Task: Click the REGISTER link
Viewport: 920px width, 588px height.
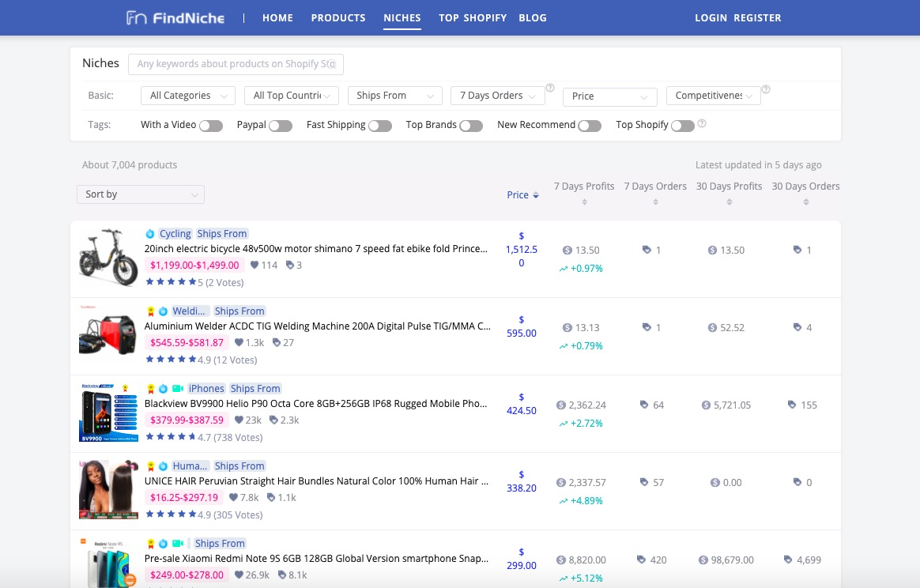Action: 757,17
